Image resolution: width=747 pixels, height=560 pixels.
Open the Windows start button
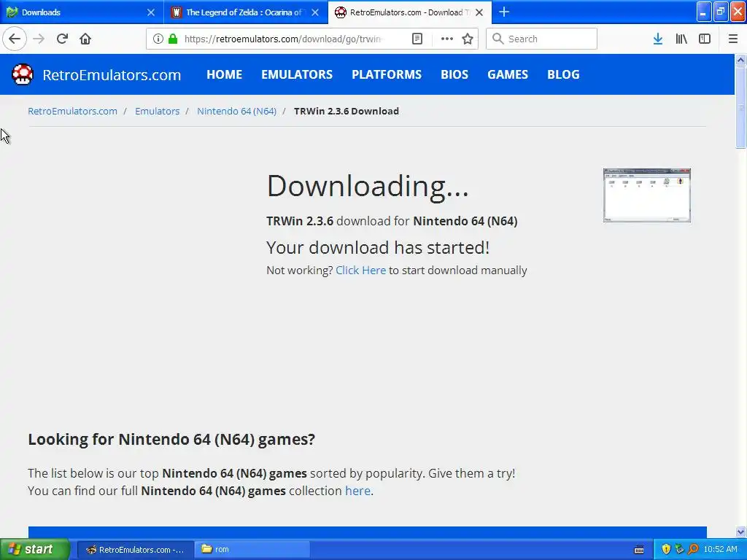click(x=35, y=550)
